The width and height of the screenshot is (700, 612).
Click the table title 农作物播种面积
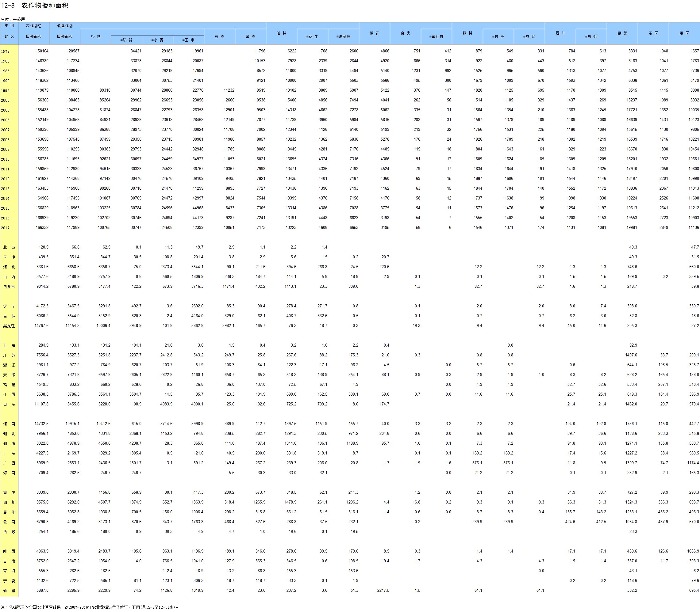coord(44,6)
